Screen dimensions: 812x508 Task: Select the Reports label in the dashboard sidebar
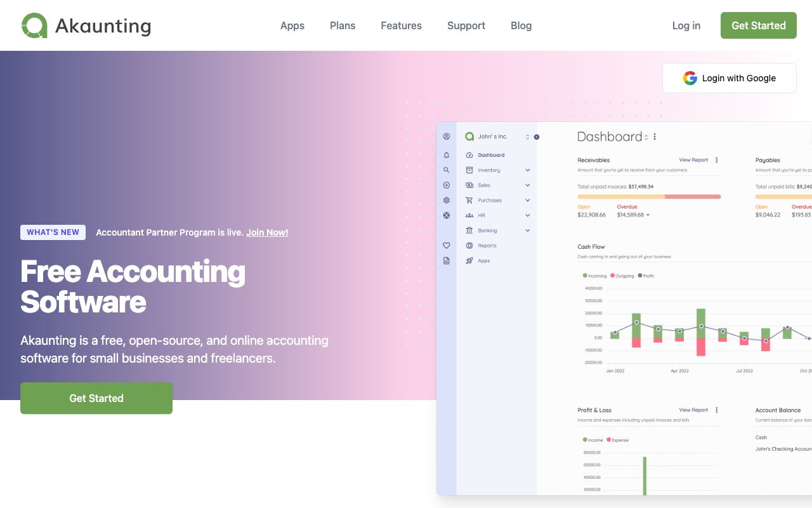tap(487, 246)
